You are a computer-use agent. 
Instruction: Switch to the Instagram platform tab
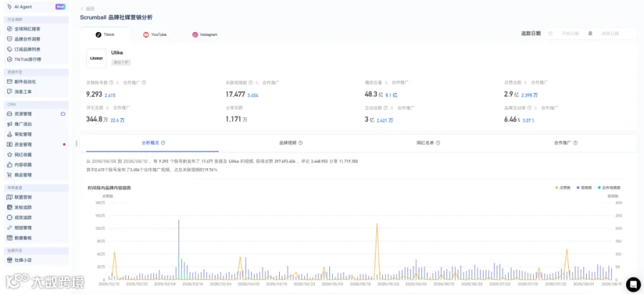pos(205,35)
